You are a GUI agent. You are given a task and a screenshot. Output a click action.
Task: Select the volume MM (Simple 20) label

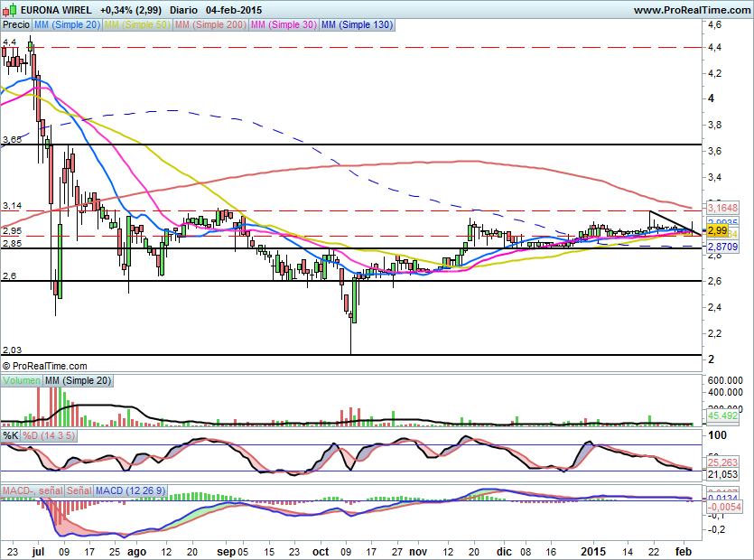pyautogui.click(x=79, y=381)
